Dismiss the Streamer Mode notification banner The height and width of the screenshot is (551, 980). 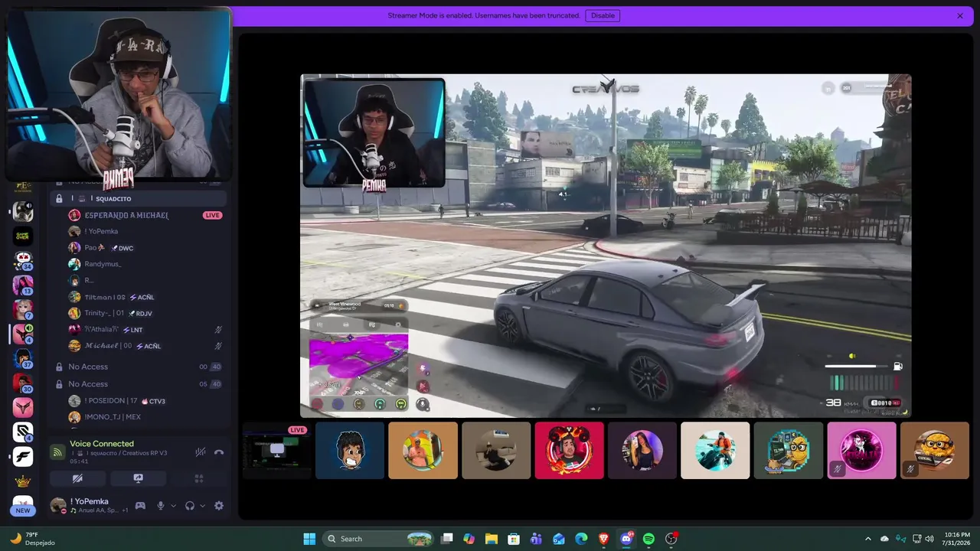pyautogui.click(x=959, y=15)
